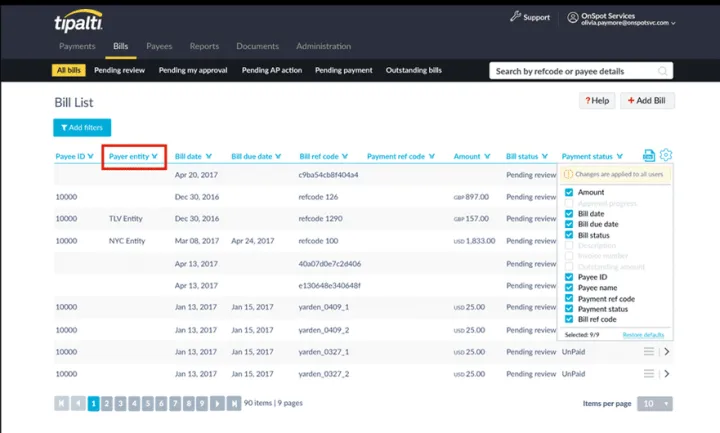Image resolution: width=720 pixels, height=433 pixels.
Task: Click the Support wrench icon
Action: [515, 17]
